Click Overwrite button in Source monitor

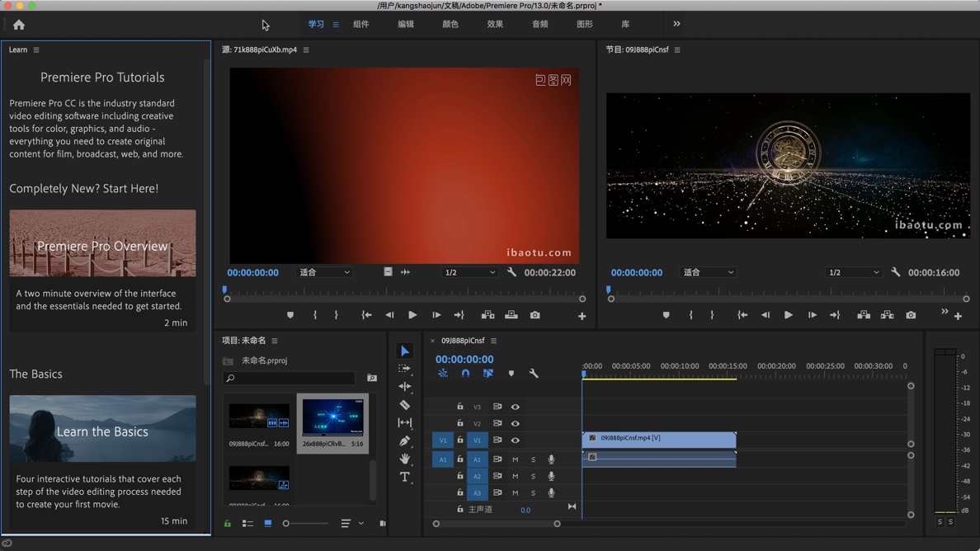(x=511, y=315)
